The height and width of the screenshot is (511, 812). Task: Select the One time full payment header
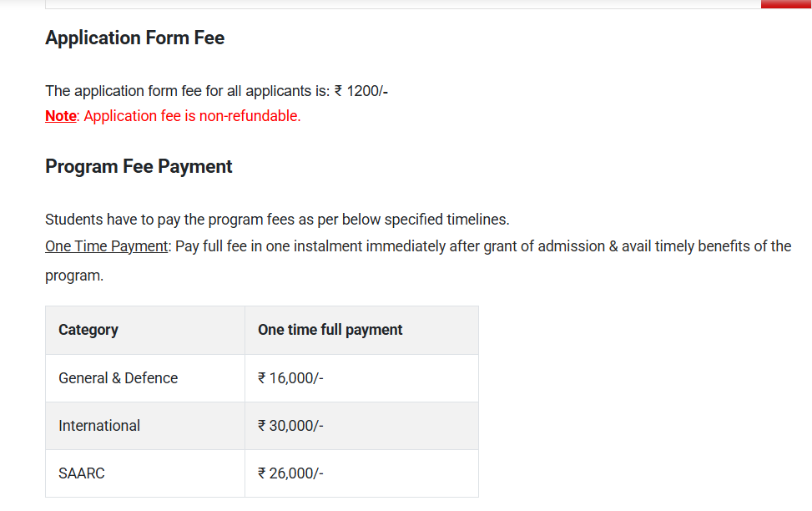pos(330,330)
